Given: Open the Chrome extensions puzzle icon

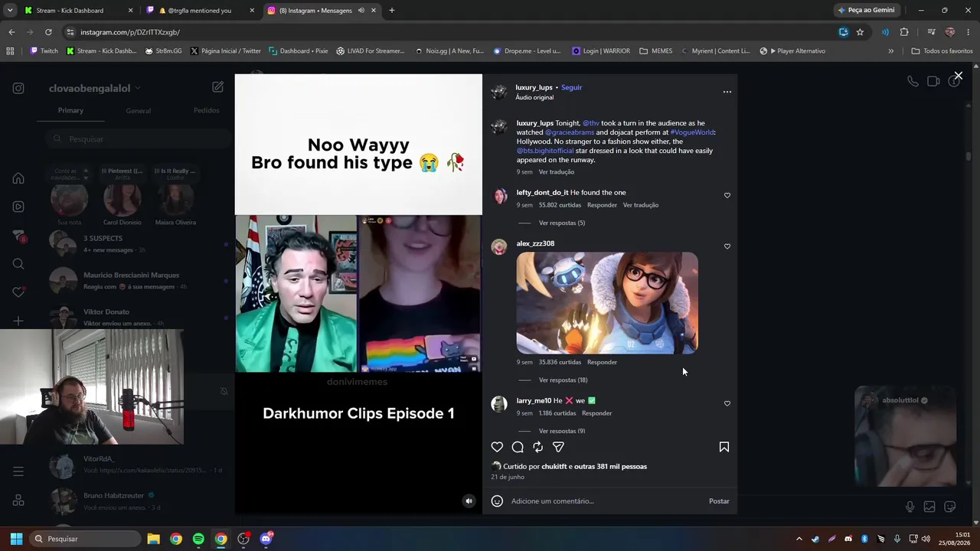Looking at the screenshot, I should coord(904,32).
